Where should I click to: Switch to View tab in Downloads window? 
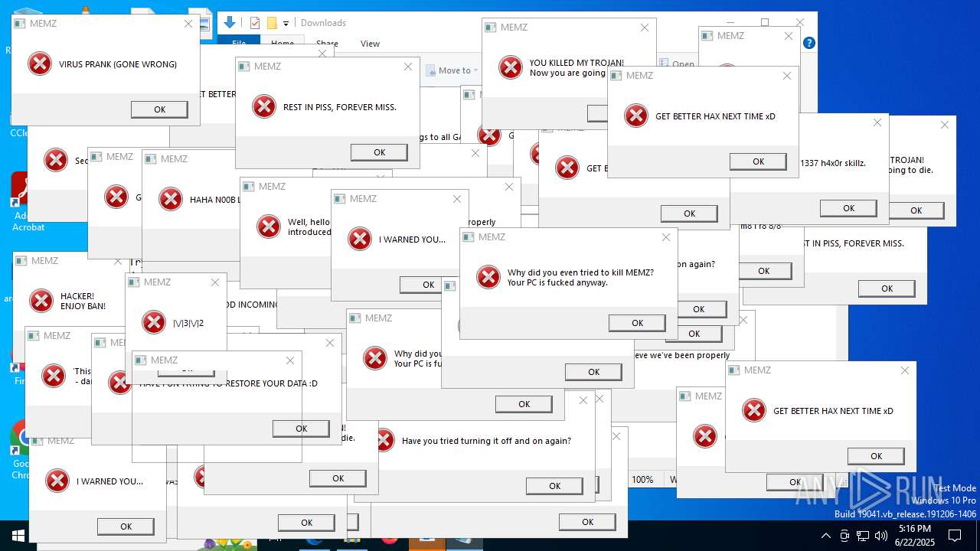pyautogui.click(x=370, y=44)
